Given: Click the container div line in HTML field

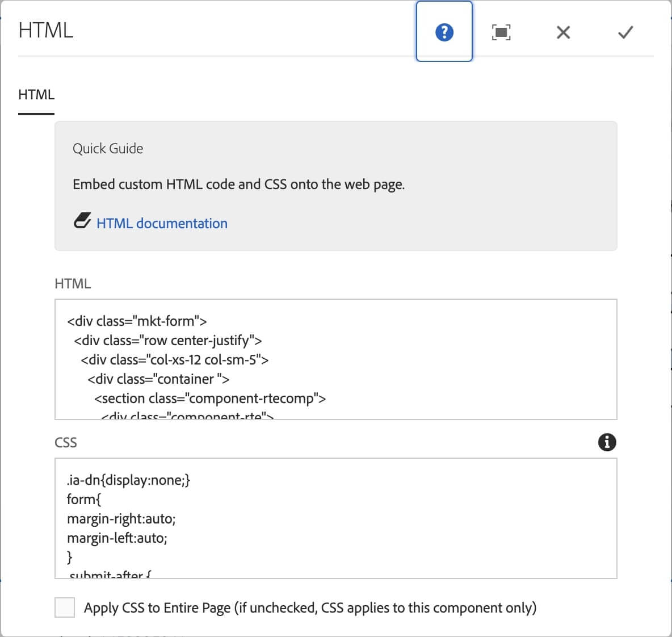Looking at the screenshot, I should (x=158, y=379).
